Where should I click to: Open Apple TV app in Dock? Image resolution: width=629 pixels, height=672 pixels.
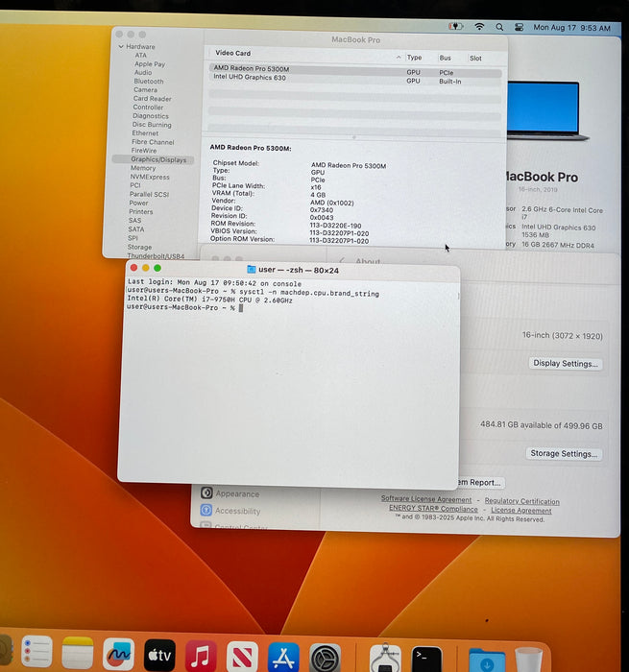159,655
